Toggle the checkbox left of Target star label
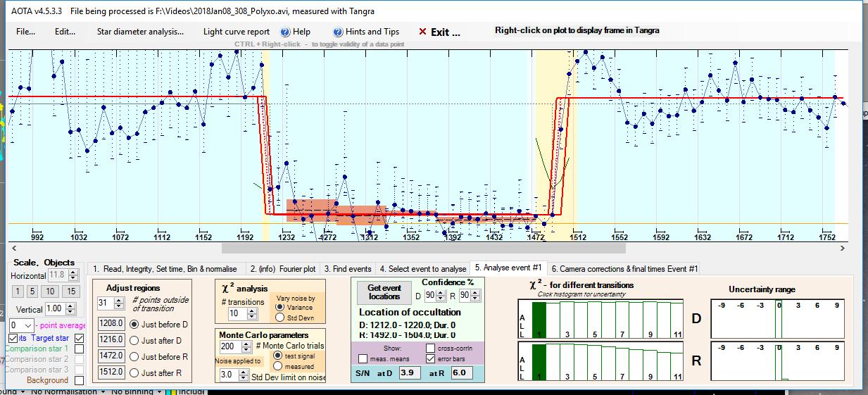868x395 pixels. tap(13, 339)
